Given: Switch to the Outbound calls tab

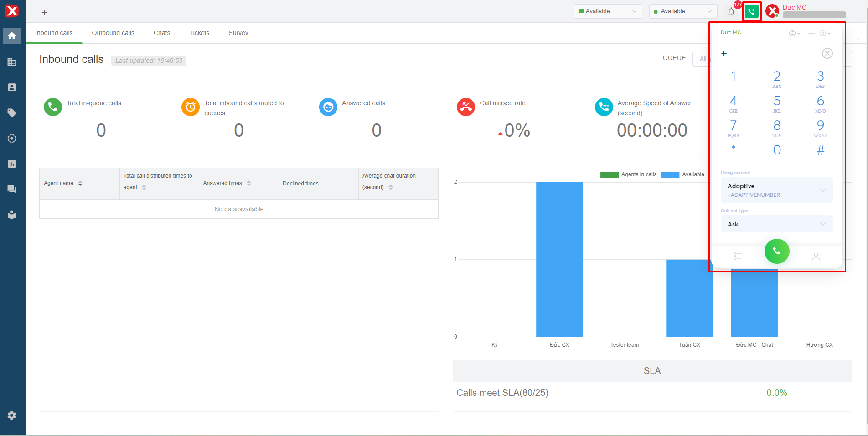Looking at the screenshot, I should (113, 33).
